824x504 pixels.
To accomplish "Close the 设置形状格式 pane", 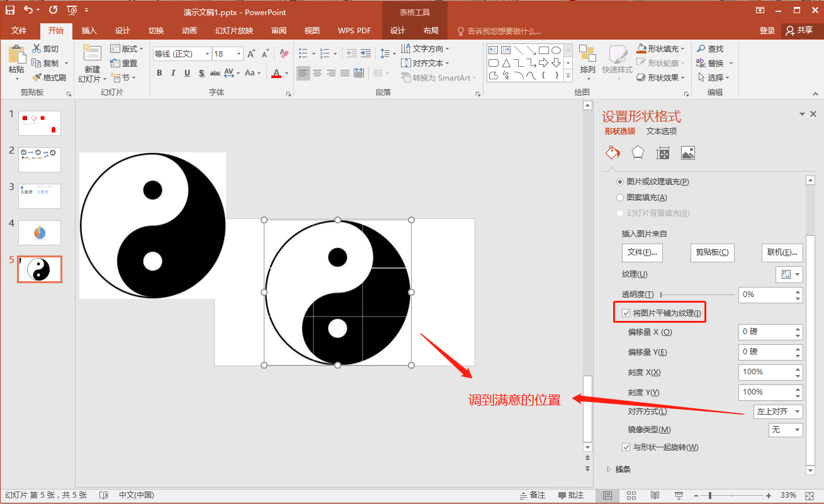I will coord(813,114).
